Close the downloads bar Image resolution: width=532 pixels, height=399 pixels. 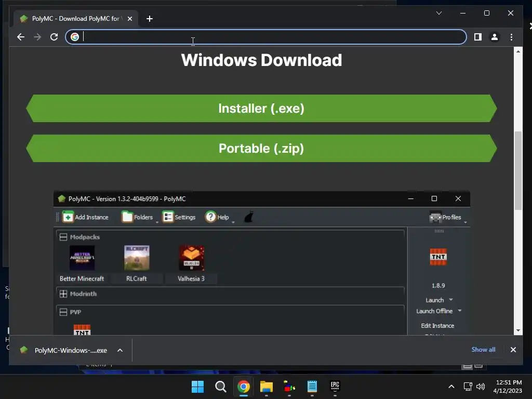tap(513, 350)
